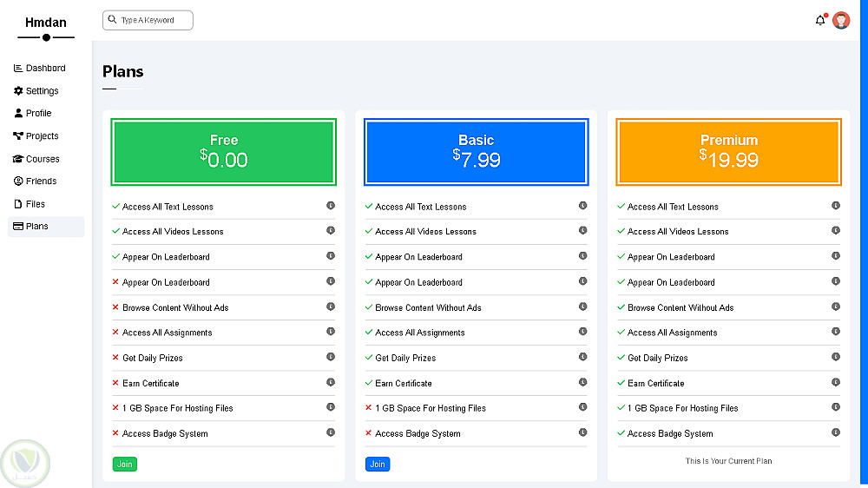Click info icon beside Premium plan's Access All Assignments
This screenshot has width=868, height=488.
click(836, 332)
